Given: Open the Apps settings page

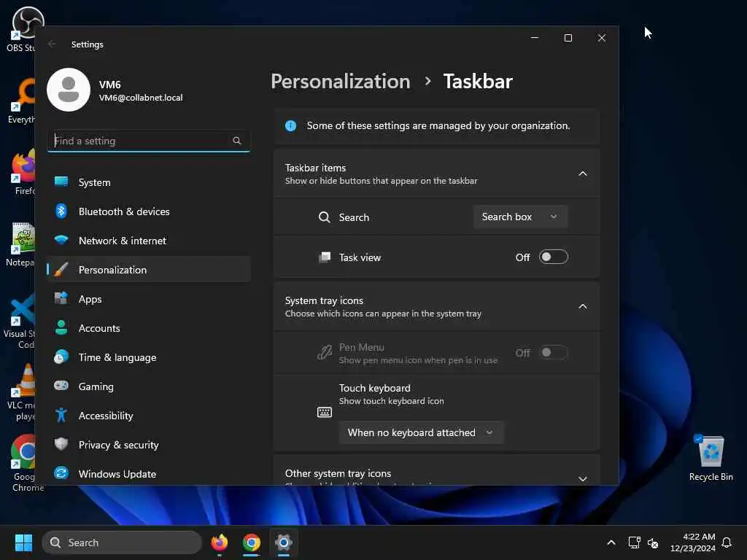Looking at the screenshot, I should coord(149,299).
